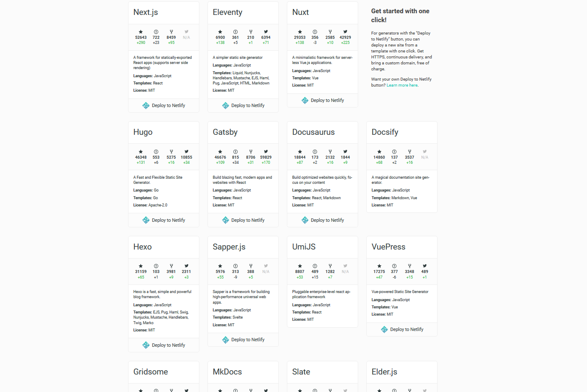Open the Sapper.js generator title

point(229,247)
